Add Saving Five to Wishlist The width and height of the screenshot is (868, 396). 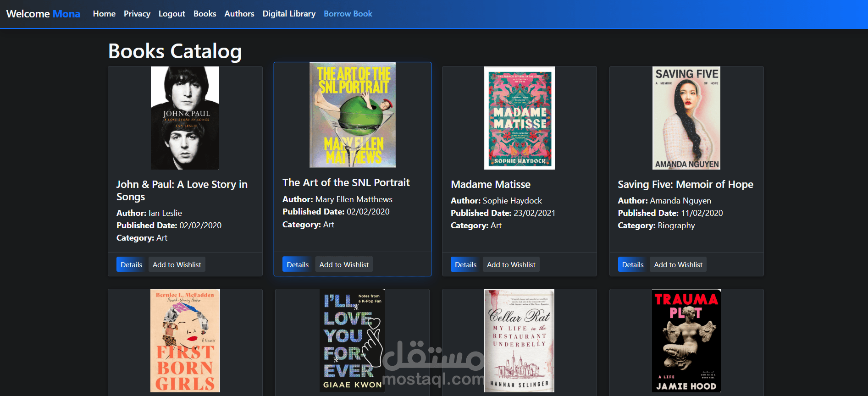[678, 264]
